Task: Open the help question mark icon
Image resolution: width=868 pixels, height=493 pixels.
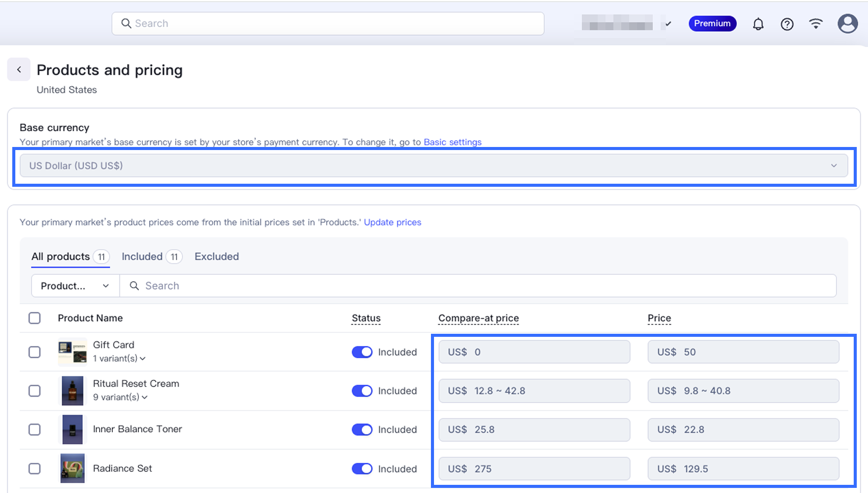Action: [x=787, y=24]
